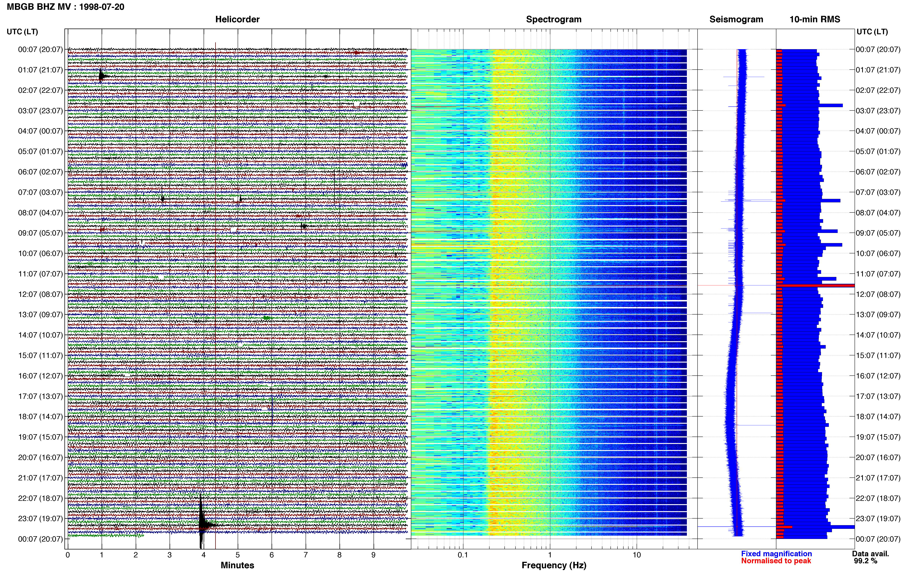Click the right time label '10:07 (06:07)'

(x=878, y=253)
